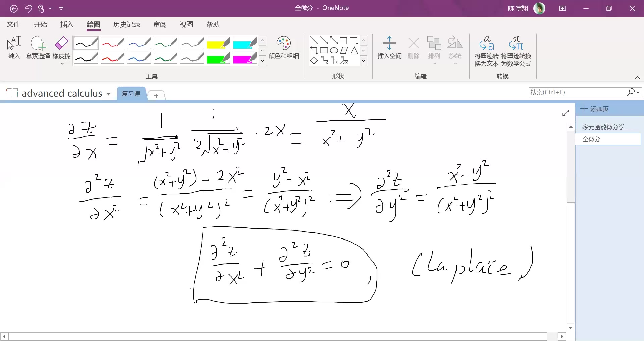Click 插入空间 insert space tool
Image resolution: width=644 pixels, height=341 pixels.
[389, 47]
